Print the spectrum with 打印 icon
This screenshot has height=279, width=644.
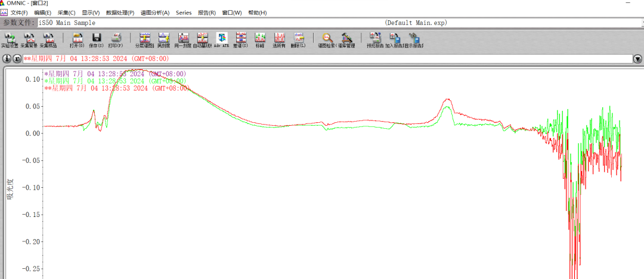(x=116, y=40)
